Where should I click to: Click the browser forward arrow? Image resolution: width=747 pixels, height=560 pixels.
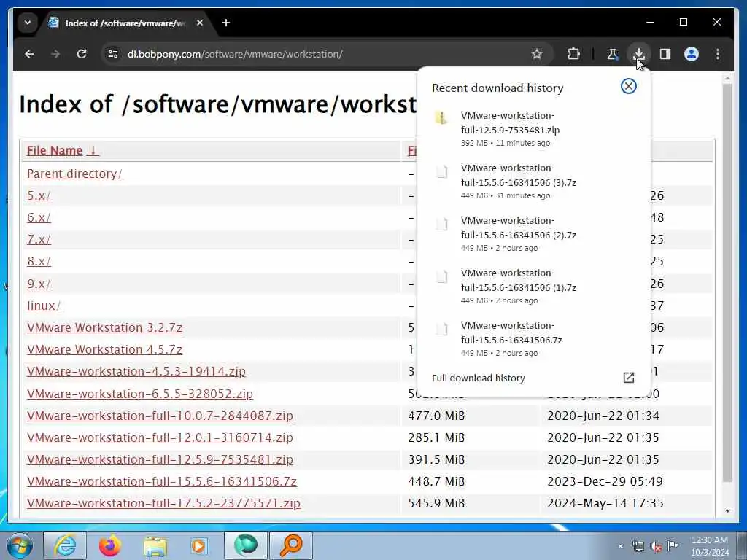coord(55,54)
